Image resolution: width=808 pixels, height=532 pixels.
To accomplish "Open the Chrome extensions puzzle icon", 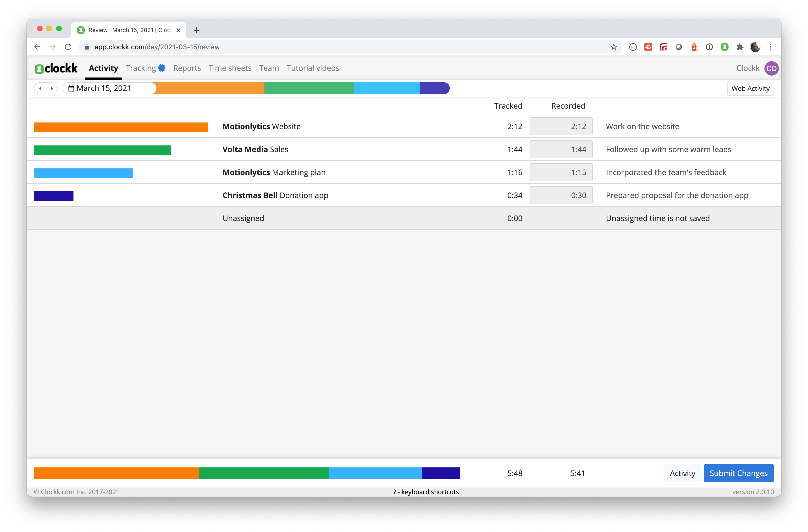I will pyautogui.click(x=740, y=47).
